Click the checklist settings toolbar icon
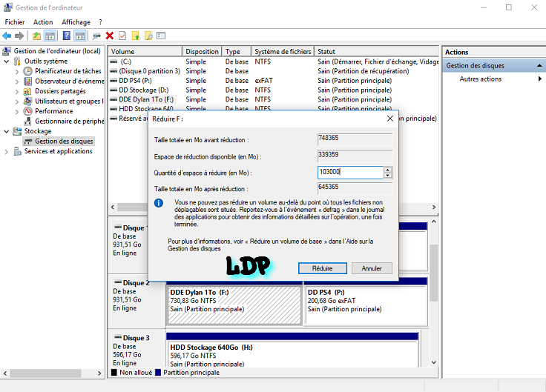 point(161,36)
